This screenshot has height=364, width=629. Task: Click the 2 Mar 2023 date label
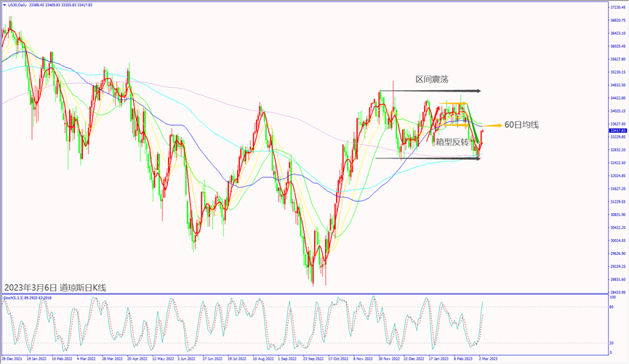486,359
